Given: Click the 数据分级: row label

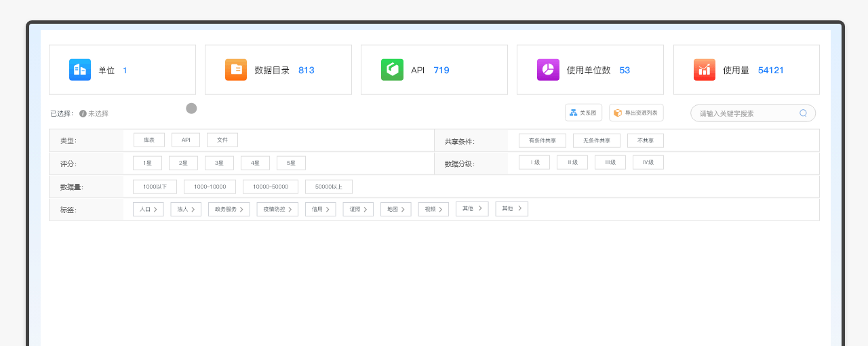Looking at the screenshot, I should [x=460, y=164].
